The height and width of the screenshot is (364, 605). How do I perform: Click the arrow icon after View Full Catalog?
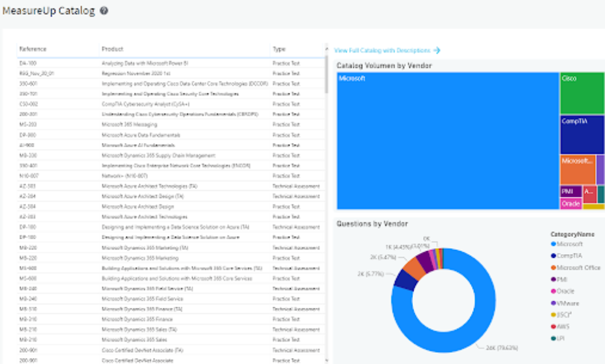[x=437, y=50]
